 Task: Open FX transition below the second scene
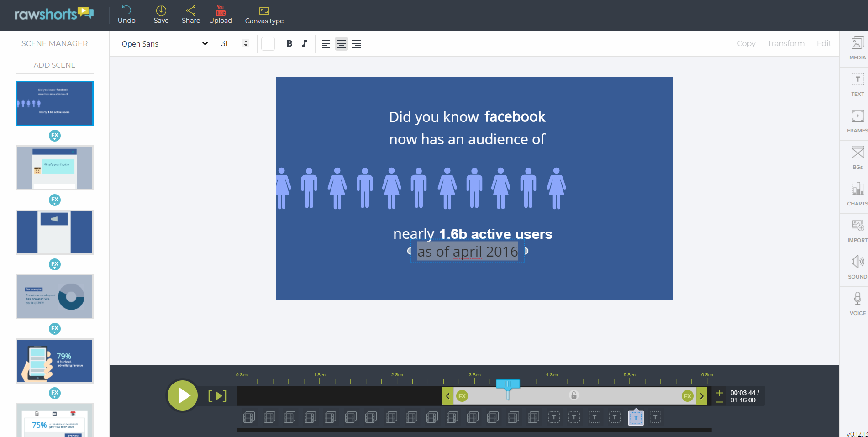(55, 200)
